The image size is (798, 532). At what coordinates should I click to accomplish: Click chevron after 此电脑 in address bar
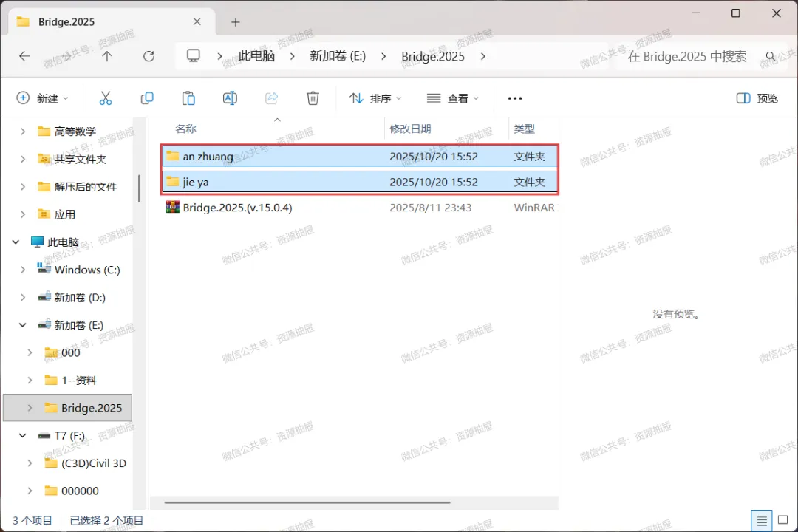point(292,56)
